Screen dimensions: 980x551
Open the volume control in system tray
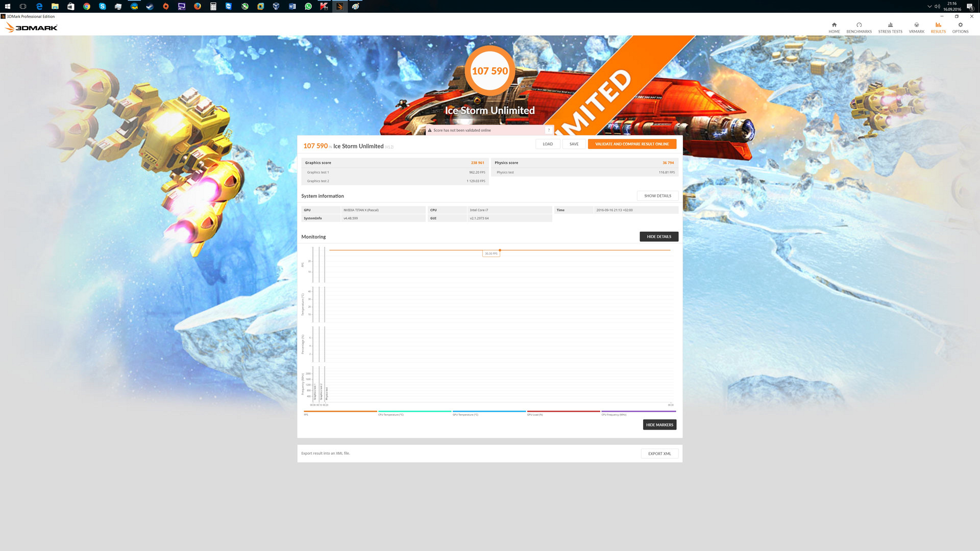[937, 6]
